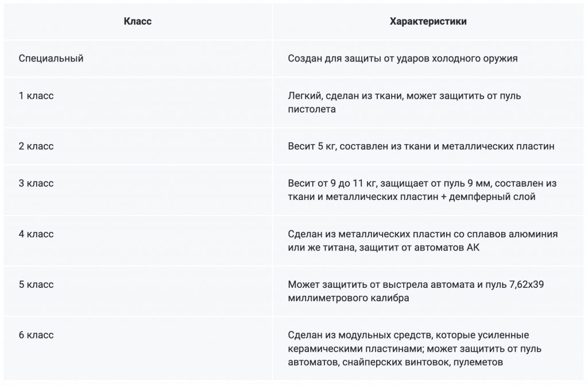Screen dimensions: 588x385
Task: Select the 2 класс cell
Action: 138,147
